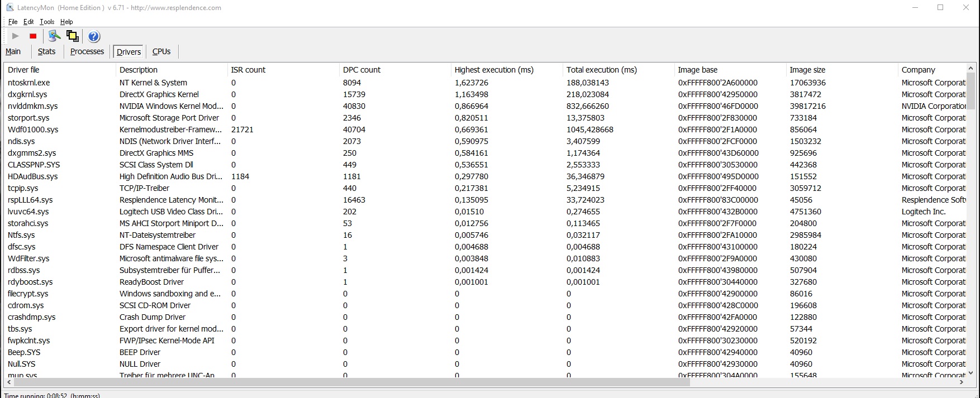Screen dimensions: 980x398
Task: Sort by Highest execution (ms) column header
Action: coord(507,70)
